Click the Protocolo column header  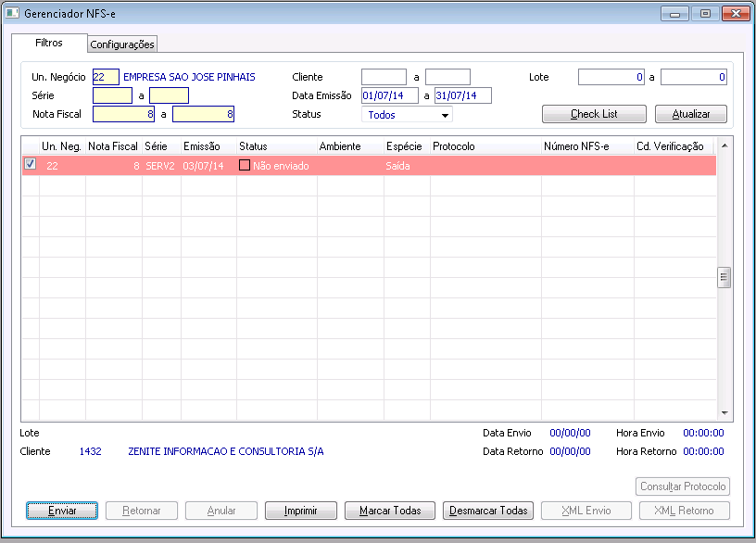(486, 146)
